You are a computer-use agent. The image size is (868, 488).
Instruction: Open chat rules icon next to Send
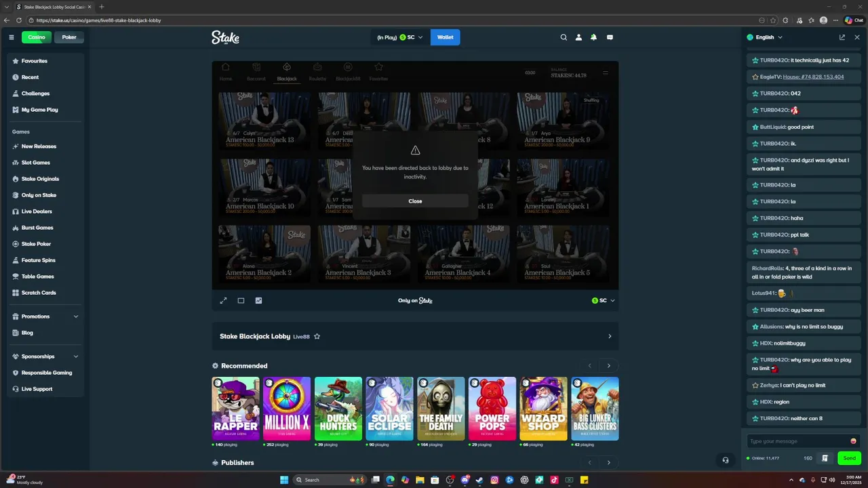click(825, 458)
